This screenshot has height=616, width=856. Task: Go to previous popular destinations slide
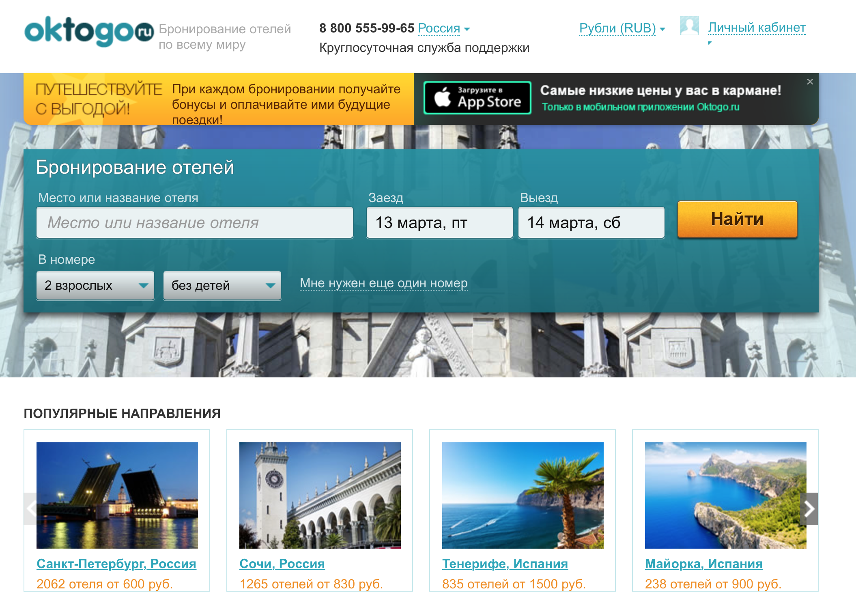coord(31,508)
